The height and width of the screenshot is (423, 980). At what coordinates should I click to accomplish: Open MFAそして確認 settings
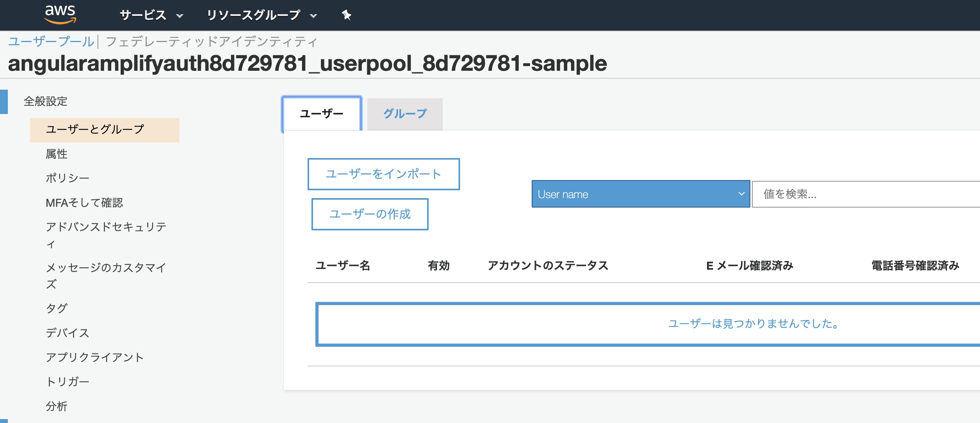[85, 202]
